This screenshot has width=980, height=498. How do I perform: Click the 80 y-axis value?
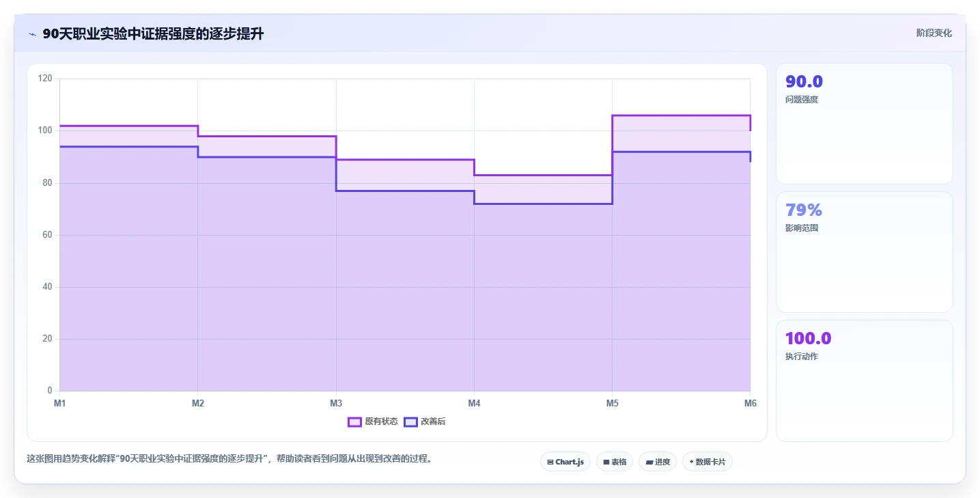click(x=47, y=182)
